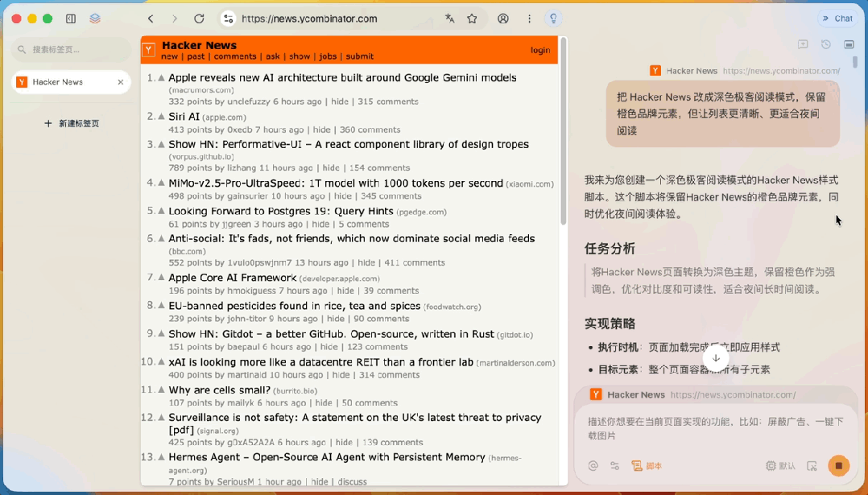The image size is (868, 495).
Task: Toggle the sidebar panel icon
Action: click(71, 19)
